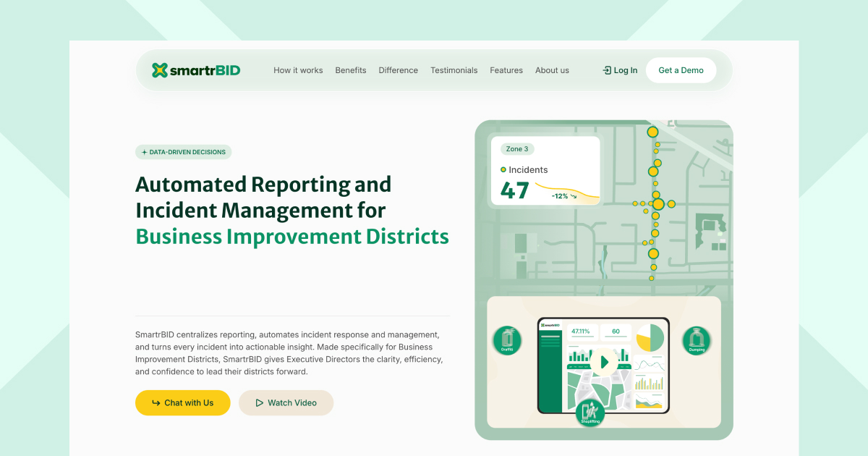Click the Log In link
Viewport: 868px width, 456px height.
[x=620, y=70]
